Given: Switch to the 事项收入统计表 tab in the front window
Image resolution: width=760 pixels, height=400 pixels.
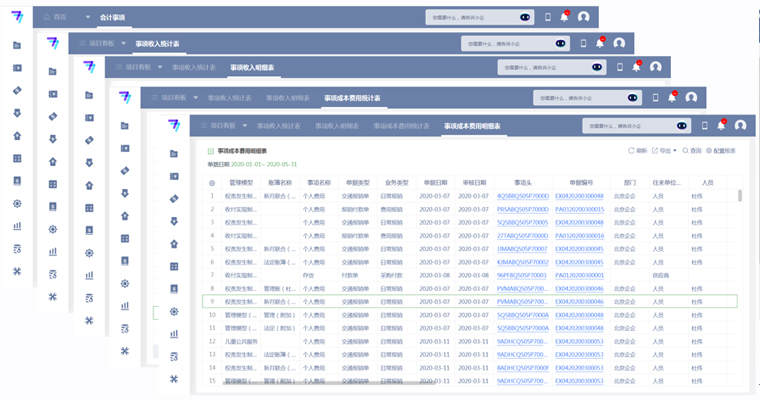Looking at the screenshot, I should point(279,126).
